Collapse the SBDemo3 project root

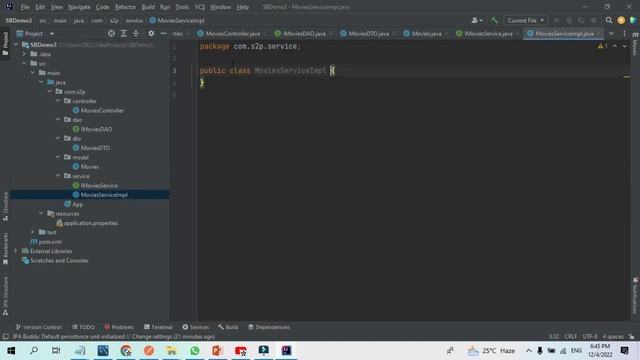16,44
